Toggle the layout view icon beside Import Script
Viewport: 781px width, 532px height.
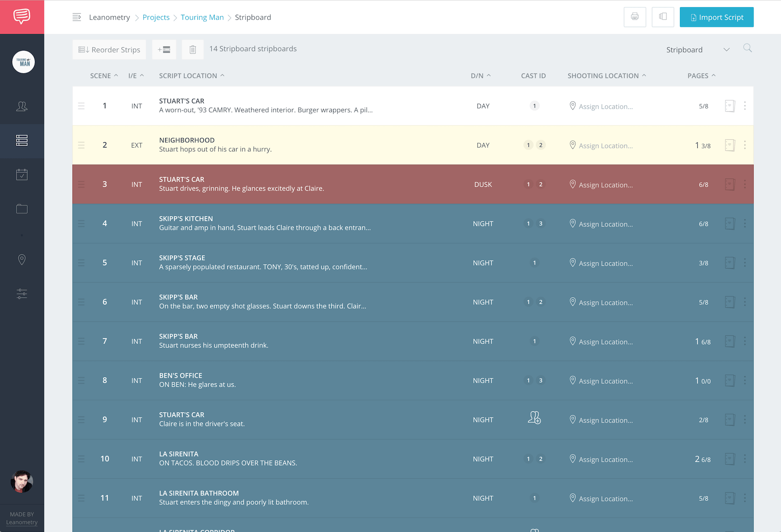click(x=663, y=17)
